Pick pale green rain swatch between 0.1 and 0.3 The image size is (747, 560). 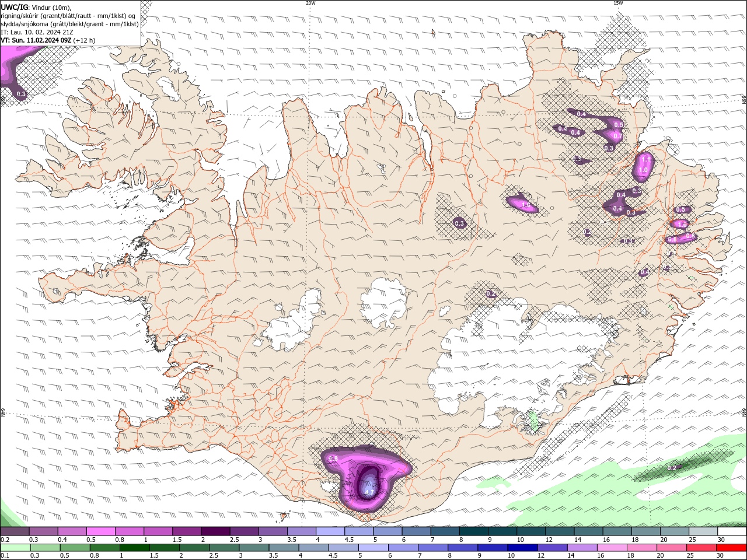[15, 548]
